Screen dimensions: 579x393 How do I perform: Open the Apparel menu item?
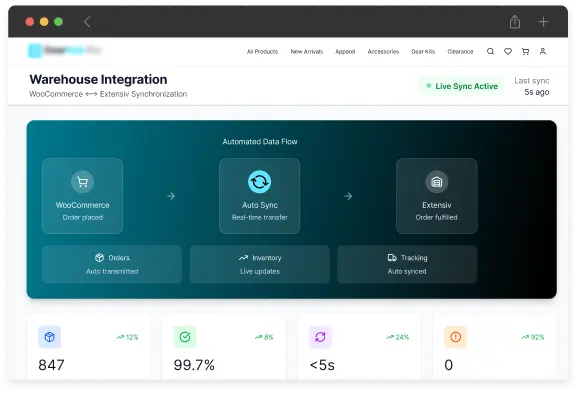(x=345, y=52)
